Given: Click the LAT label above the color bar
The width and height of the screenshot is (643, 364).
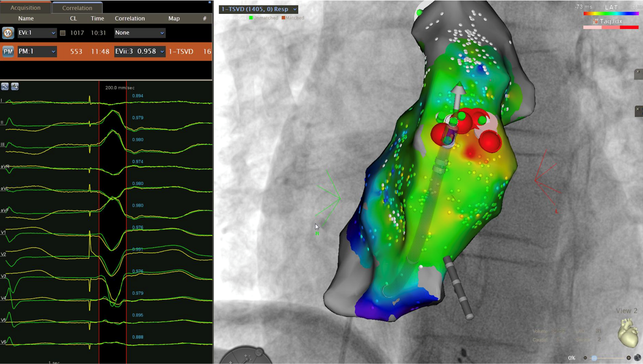Looking at the screenshot, I should click(611, 7).
